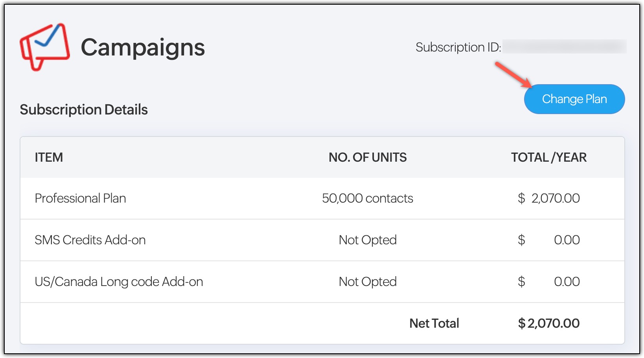Select the SMS Credits Add-on row
The image size is (644, 358).
90,240
